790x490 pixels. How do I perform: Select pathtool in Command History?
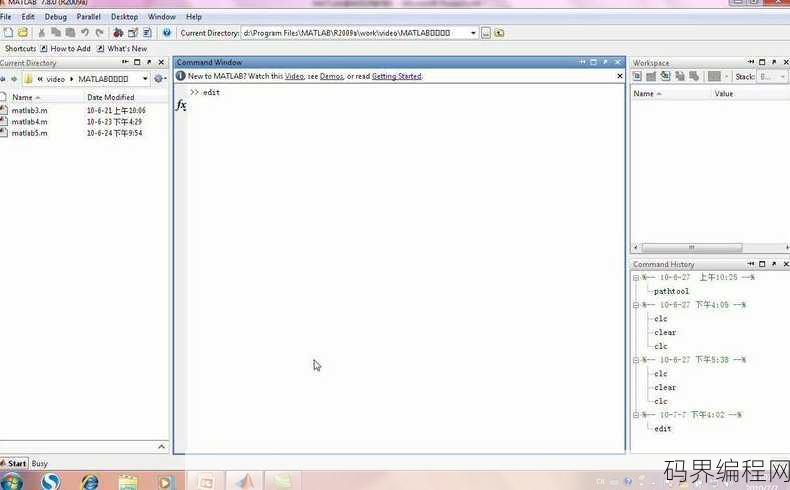click(671, 291)
